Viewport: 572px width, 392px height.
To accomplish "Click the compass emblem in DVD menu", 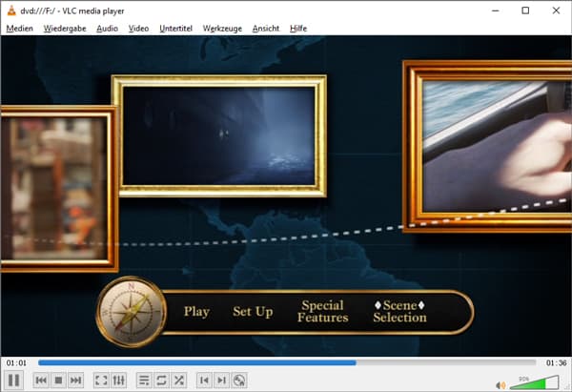I will pos(131,312).
